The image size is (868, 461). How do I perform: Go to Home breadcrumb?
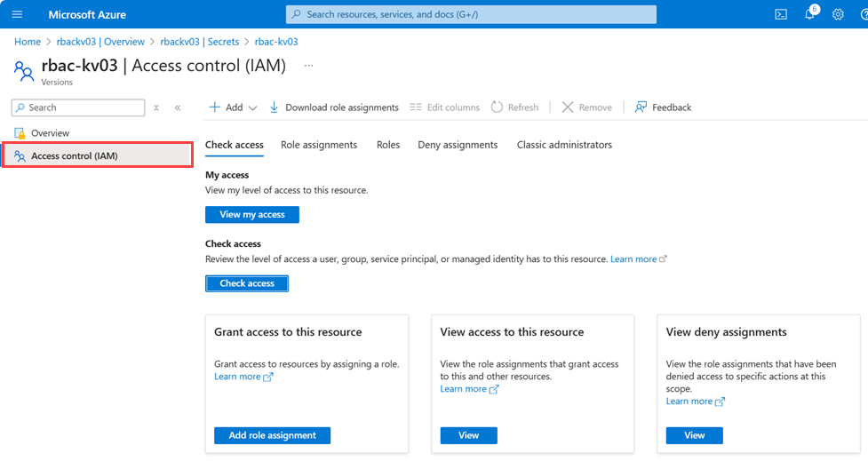tap(28, 42)
